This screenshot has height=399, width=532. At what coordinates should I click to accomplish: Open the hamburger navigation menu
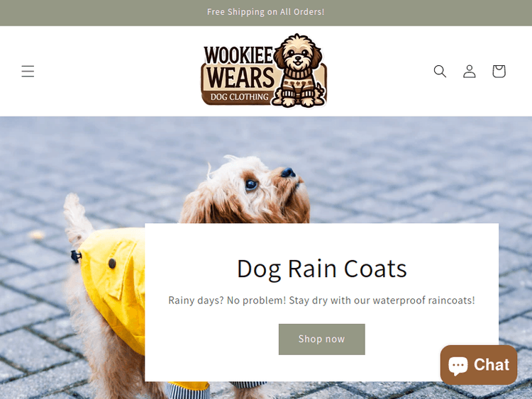[28, 71]
